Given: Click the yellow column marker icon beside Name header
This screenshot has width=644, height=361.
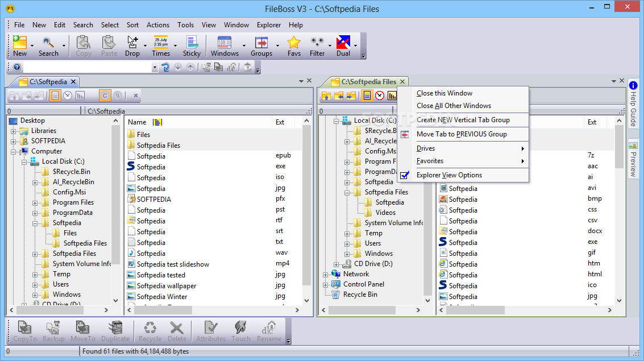Looking at the screenshot, I should (157, 122).
